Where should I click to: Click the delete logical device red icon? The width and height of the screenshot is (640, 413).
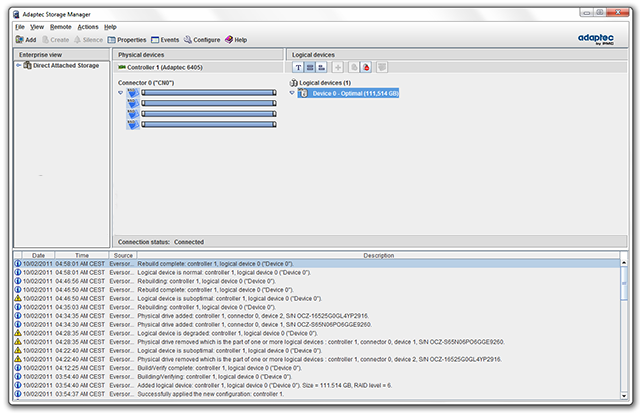(x=366, y=67)
